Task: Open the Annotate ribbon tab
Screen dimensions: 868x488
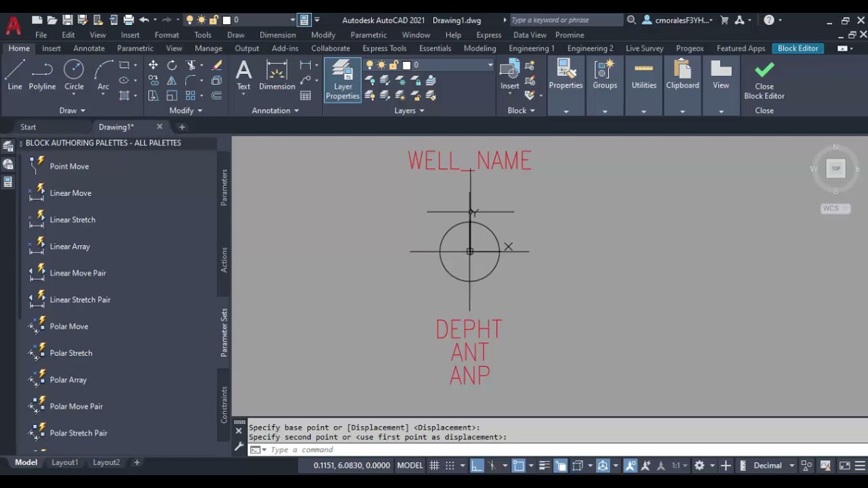Action: pos(89,48)
